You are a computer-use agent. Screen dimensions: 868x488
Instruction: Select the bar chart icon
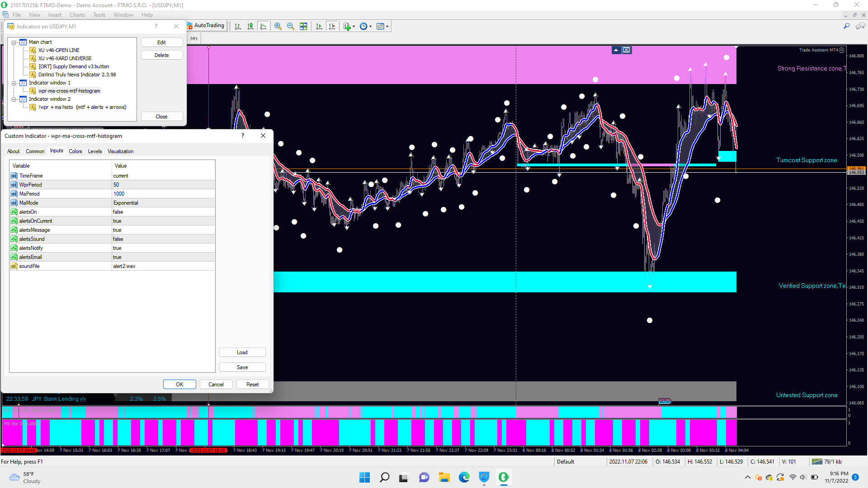[x=238, y=26]
